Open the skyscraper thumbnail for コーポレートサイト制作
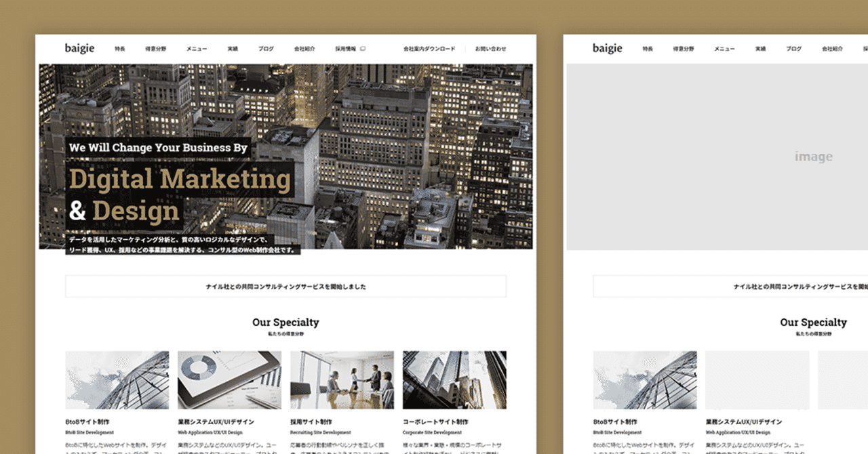The height and width of the screenshot is (454, 868). tap(454, 379)
